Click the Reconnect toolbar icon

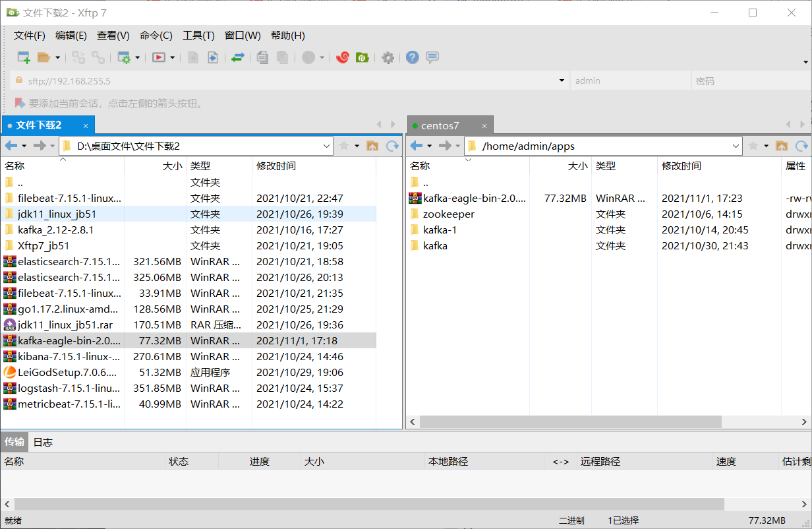[78, 57]
